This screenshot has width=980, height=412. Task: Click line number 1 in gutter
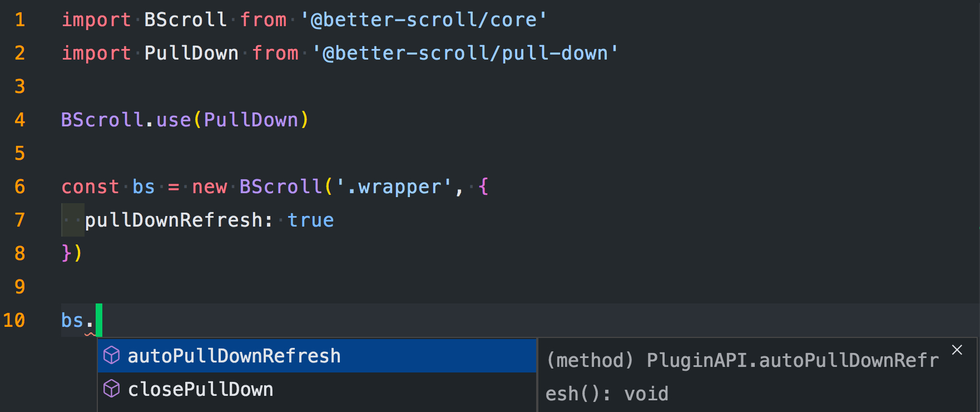point(20,20)
